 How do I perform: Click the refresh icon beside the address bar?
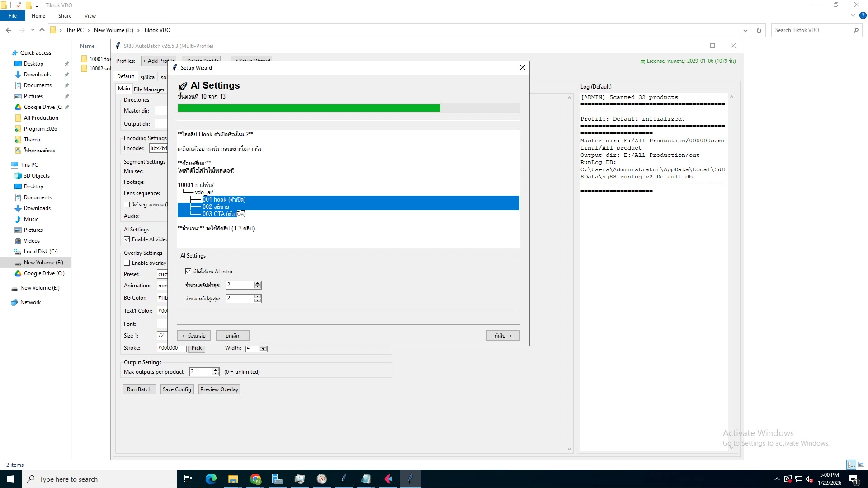point(759,30)
